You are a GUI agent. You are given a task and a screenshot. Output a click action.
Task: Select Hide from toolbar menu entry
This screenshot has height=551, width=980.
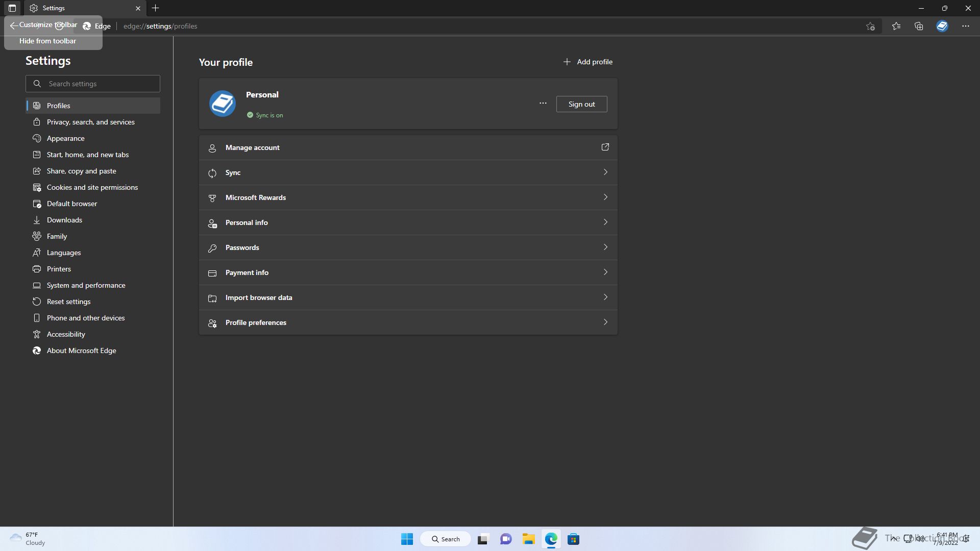(x=47, y=41)
